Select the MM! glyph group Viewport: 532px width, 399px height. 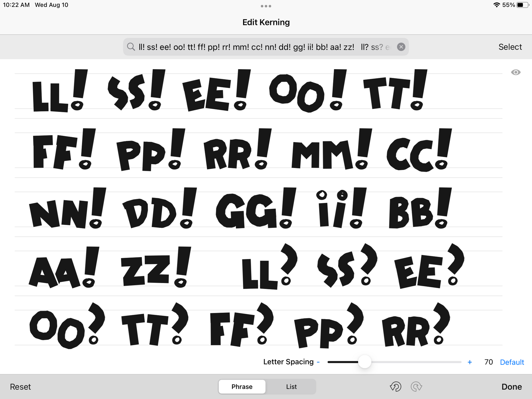coord(332,149)
